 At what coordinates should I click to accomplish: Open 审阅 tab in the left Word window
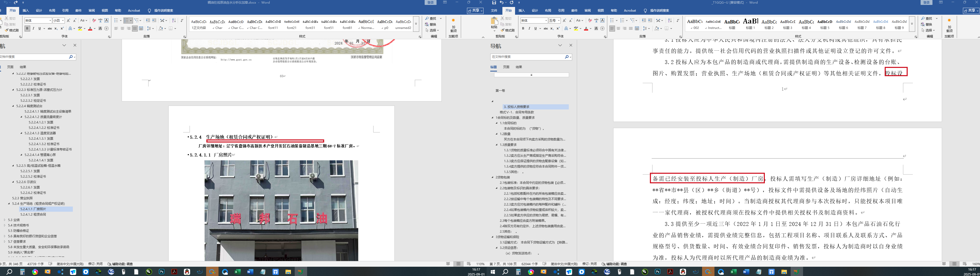coord(92,11)
